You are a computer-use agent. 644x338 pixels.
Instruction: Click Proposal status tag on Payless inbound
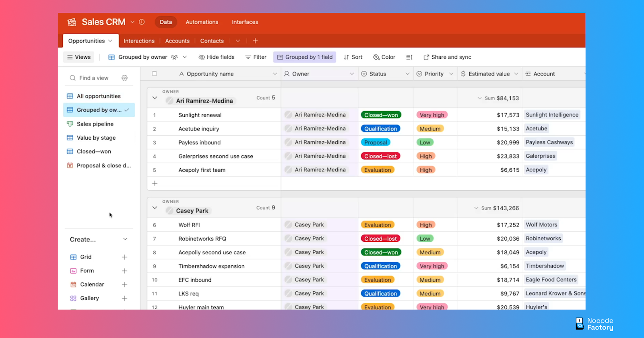376,142
